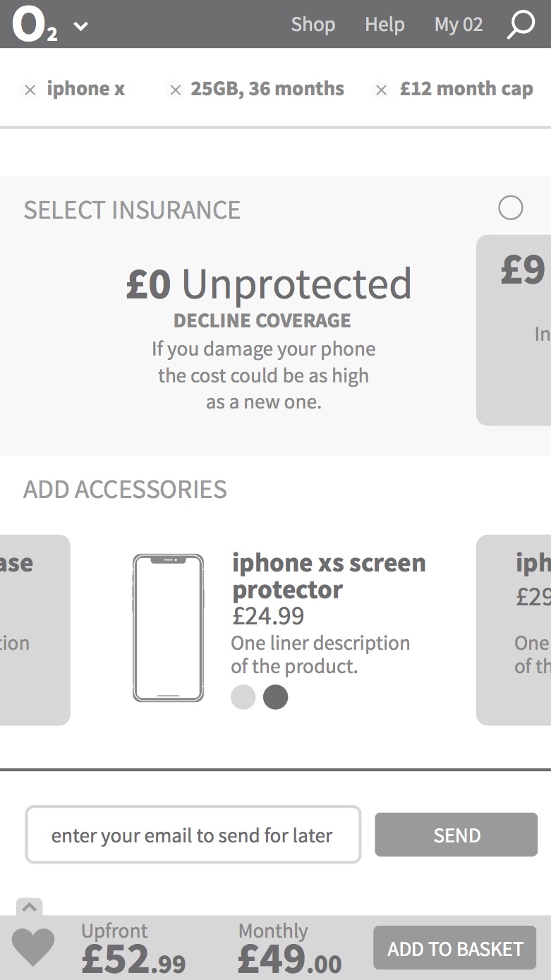This screenshot has width=551, height=980.
Task: Expand the price summary bar chevron
Action: pos(30,907)
